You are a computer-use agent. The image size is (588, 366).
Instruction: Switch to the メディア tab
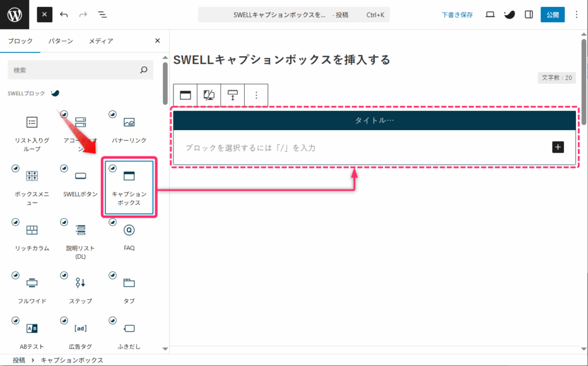tap(101, 41)
